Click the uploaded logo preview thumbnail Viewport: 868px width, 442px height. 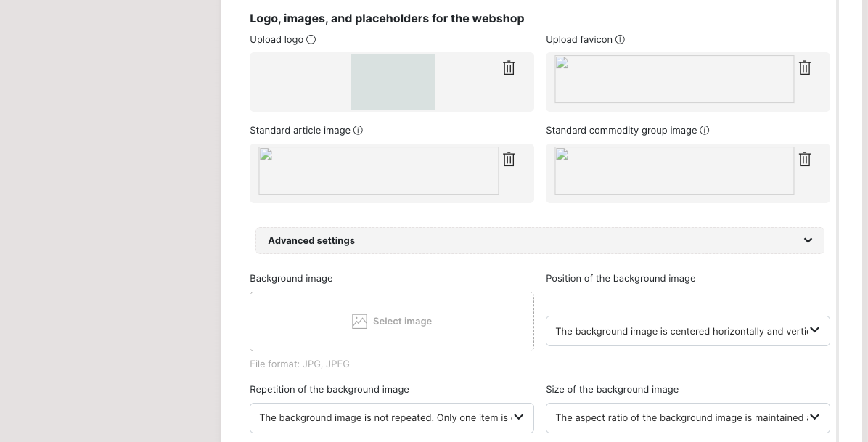pyautogui.click(x=393, y=82)
